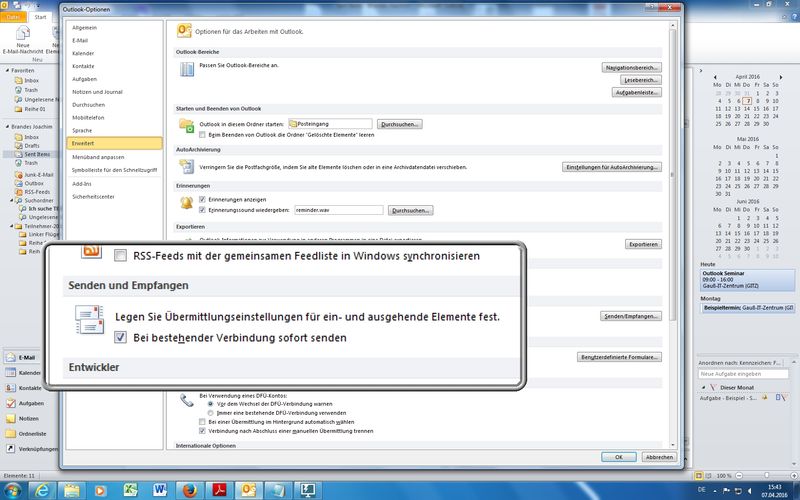Click the Aufgabenleiste... button
Screen dimensions: 800x500
tap(637, 92)
